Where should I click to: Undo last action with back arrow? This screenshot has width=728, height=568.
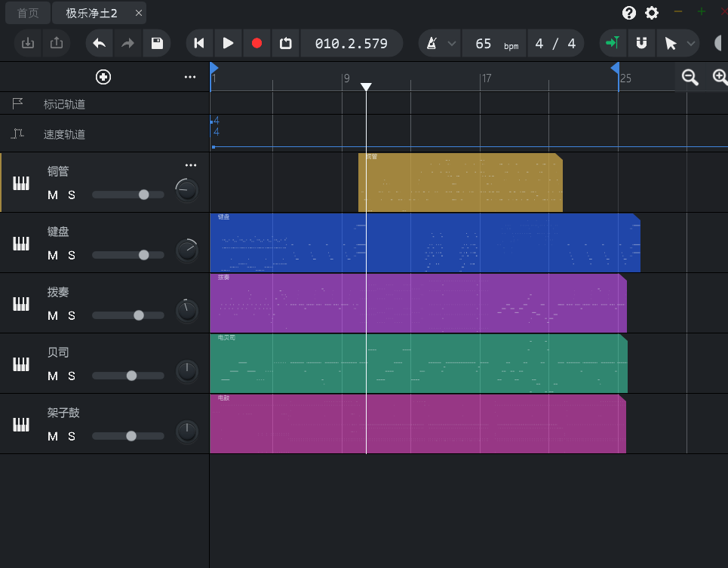(100, 43)
